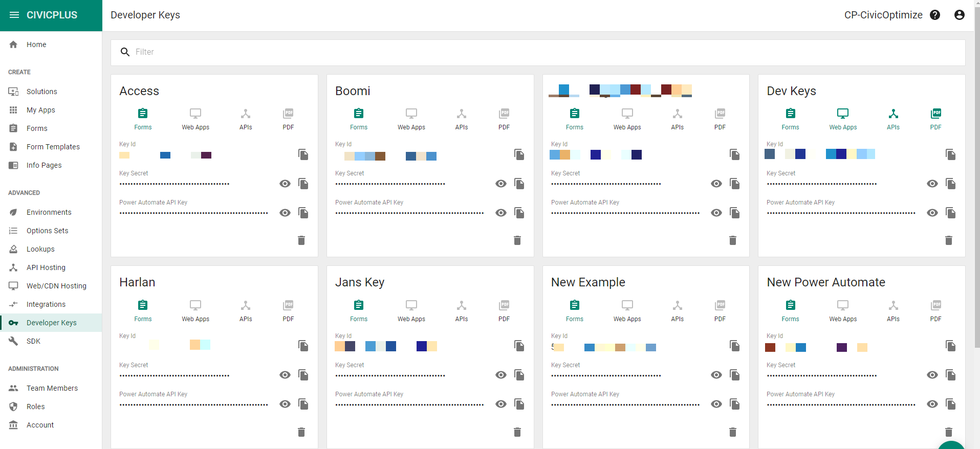The height and width of the screenshot is (449, 980).
Task: Copy the Dev Keys Power Automate API Key
Action: [951, 213]
